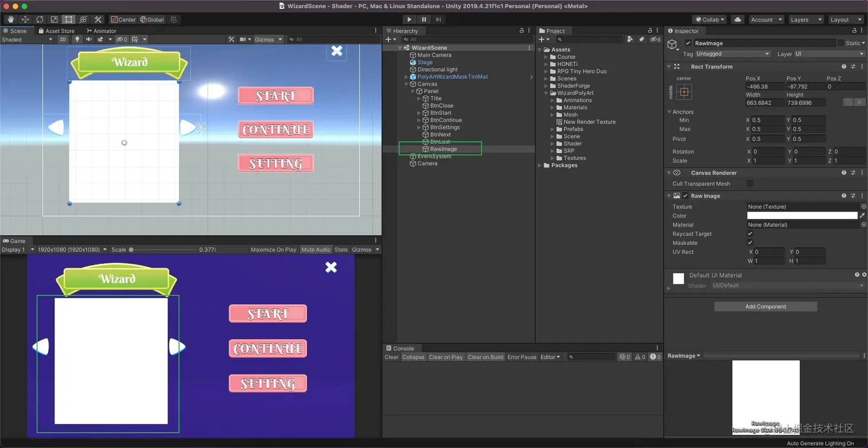Open anchor presets box
Viewport: 868px width, 448px height.
[x=684, y=92]
